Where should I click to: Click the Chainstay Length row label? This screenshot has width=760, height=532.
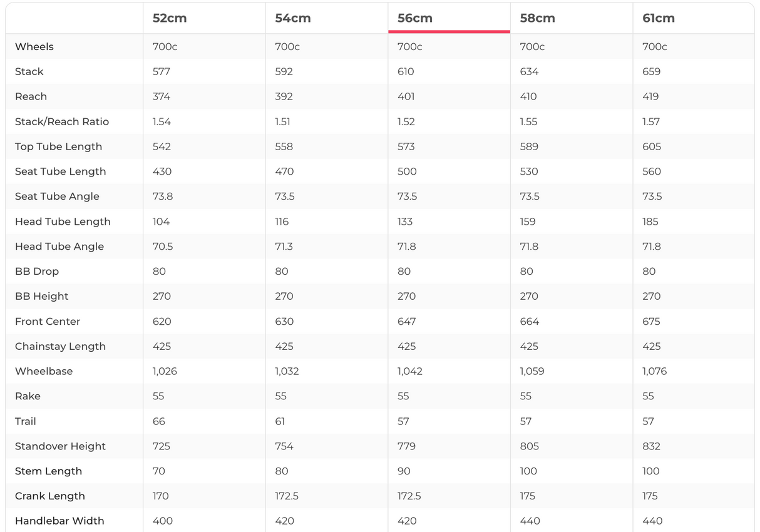60,346
